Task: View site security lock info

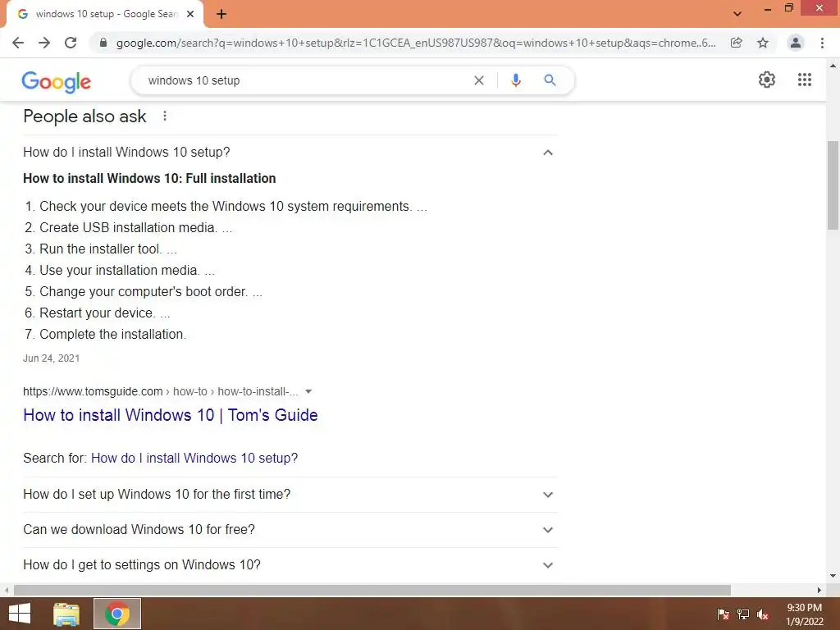Action: (103, 43)
